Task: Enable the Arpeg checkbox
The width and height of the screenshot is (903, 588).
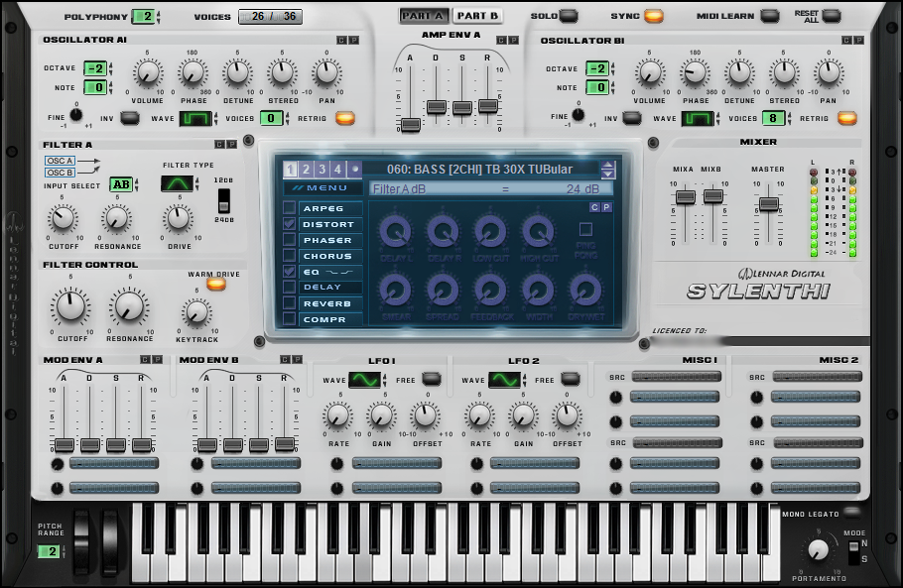Action: [289, 207]
